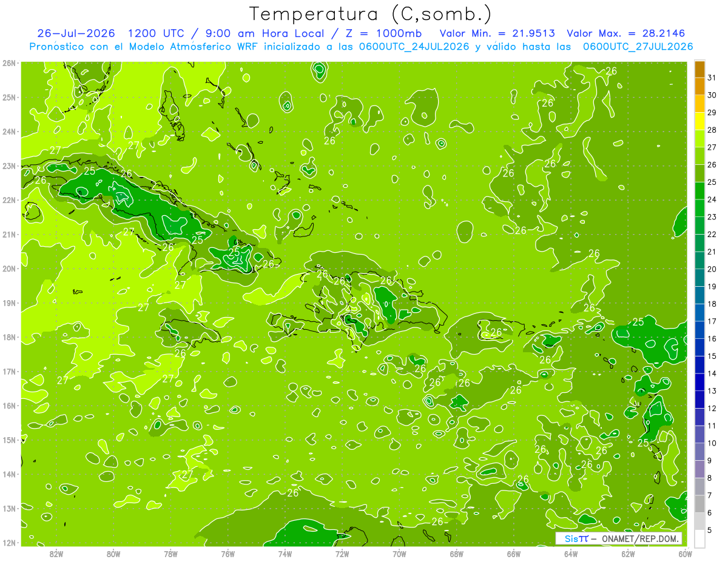Pick the dark blue swatch between 13 and 14
The height and width of the screenshot is (562, 728).
[699, 382]
